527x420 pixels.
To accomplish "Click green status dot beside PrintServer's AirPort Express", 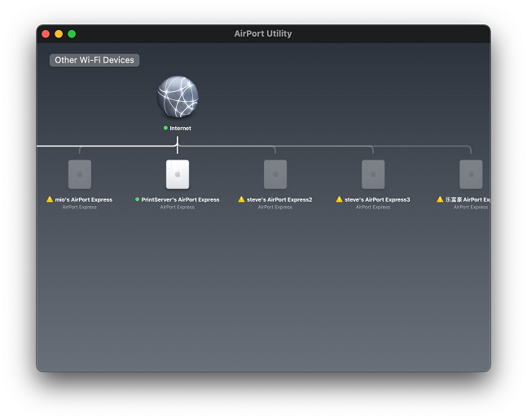I will (x=138, y=199).
